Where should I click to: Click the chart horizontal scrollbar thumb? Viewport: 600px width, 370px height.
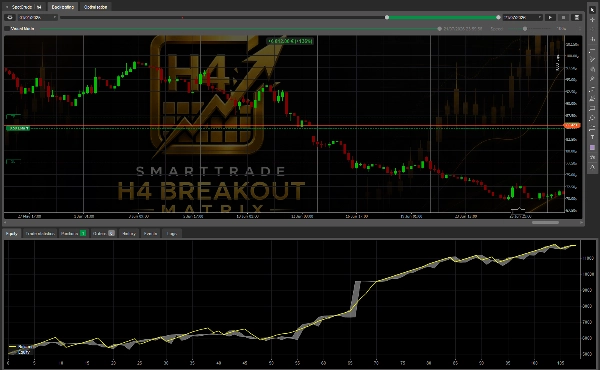[545, 222]
